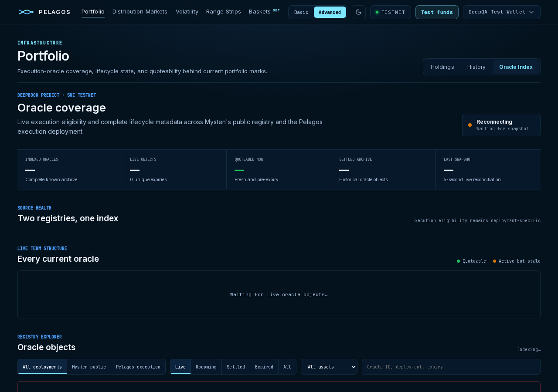Click the Active but stale legend entry
The image size is (558, 392).
tap(517, 261)
